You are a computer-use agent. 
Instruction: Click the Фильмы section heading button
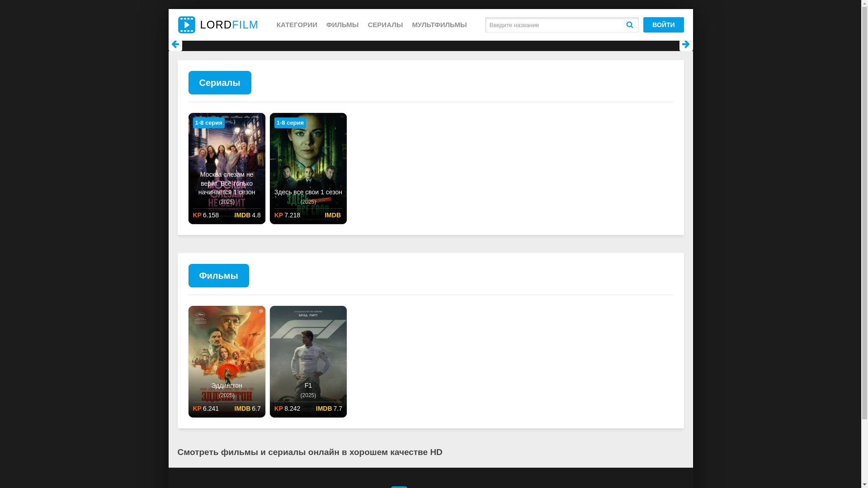coord(218,276)
